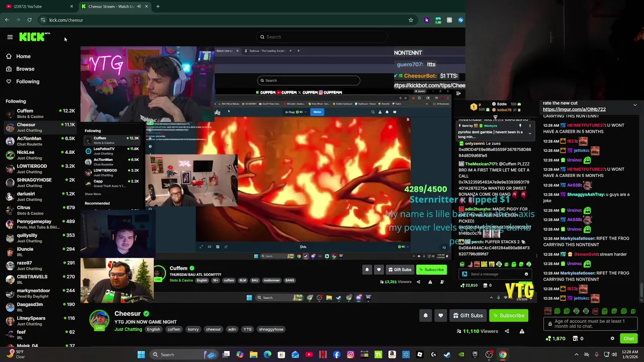Expand hidden system tray icons

tap(577, 354)
